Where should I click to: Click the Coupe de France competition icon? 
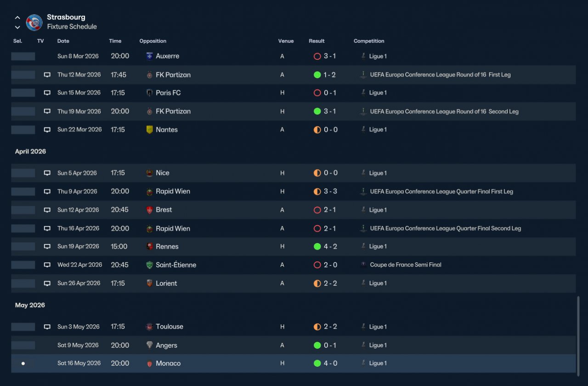pos(363,265)
